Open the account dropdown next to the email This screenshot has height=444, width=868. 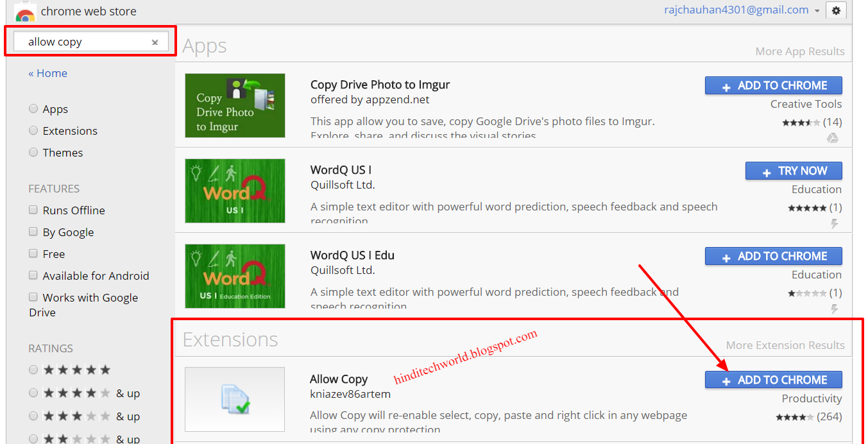[817, 11]
